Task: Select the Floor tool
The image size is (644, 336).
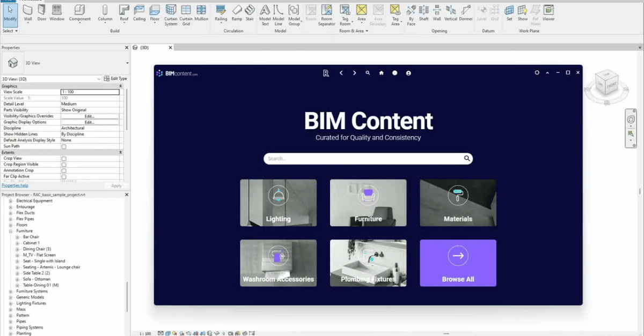Action: tap(155, 13)
